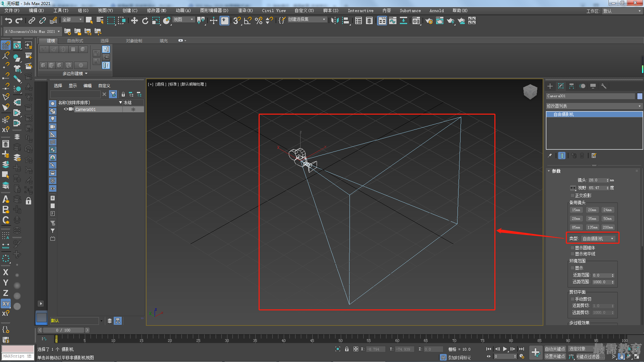Toggle the selection lock icon
This screenshot has height=362, width=644.
pyautogui.click(x=347, y=349)
